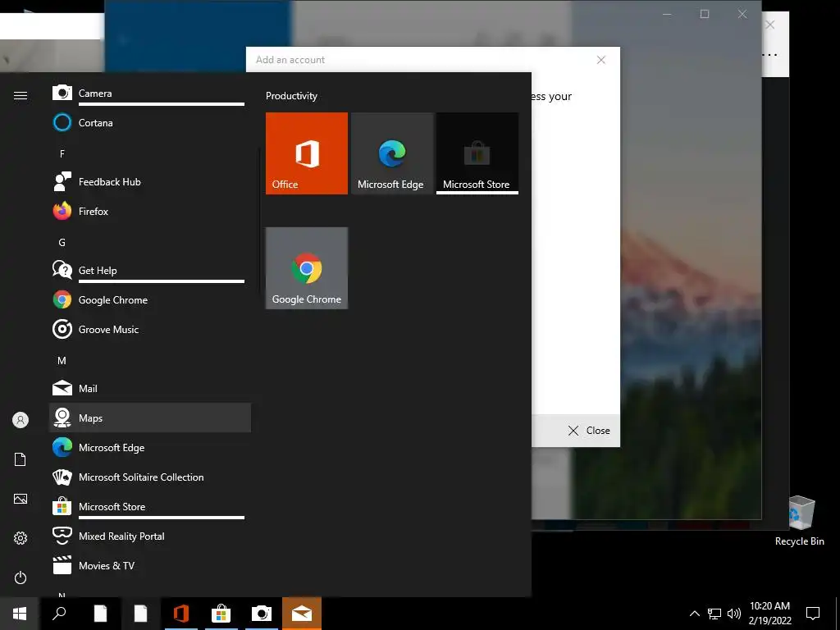
Task: Click the Microsoft Edge tile
Action: pos(392,153)
